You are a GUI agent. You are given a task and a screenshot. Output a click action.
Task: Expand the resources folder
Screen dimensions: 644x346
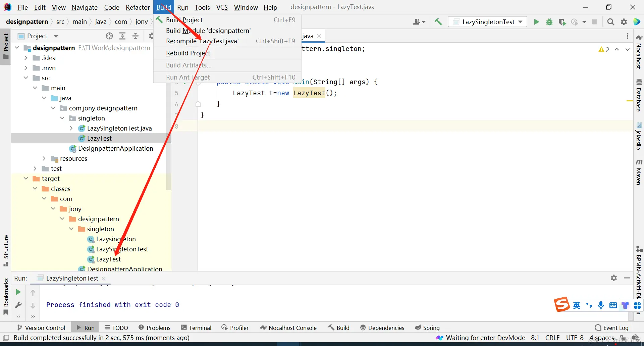[x=44, y=158]
